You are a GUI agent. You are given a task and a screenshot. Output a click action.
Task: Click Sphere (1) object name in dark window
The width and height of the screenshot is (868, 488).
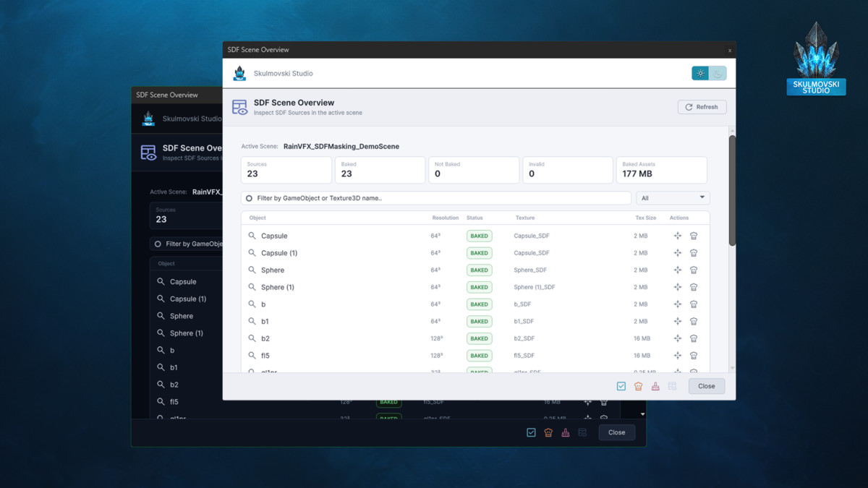(187, 333)
